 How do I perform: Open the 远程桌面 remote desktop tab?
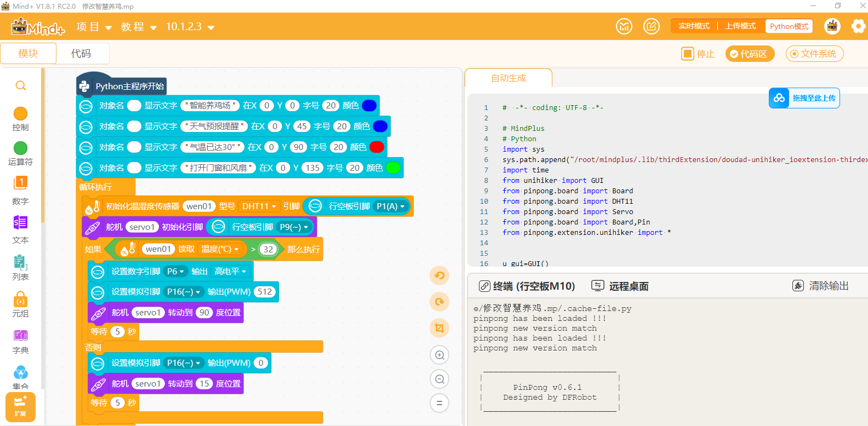point(620,286)
